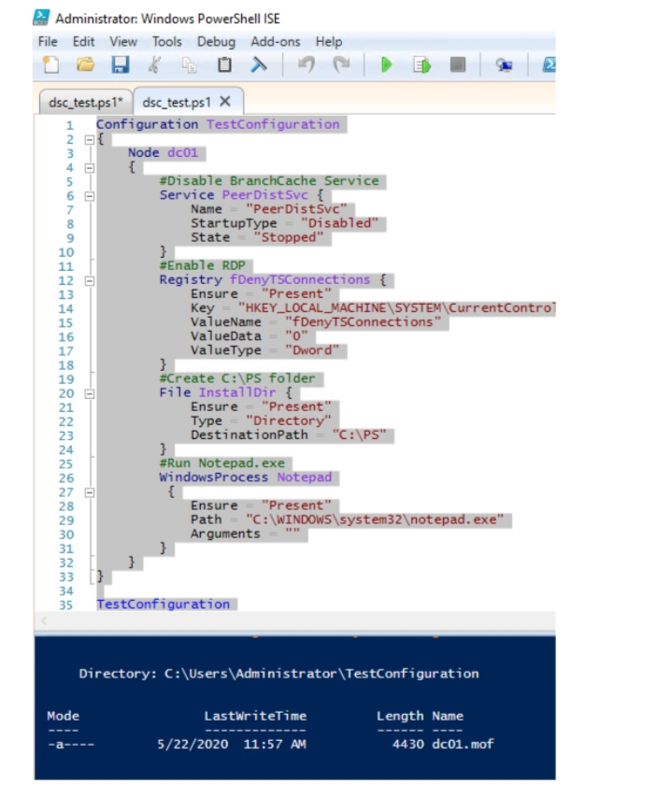Collapse the Registry fDenyTSConnections block
This screenshot has height=798, width=672.
(x=90, y=281)
